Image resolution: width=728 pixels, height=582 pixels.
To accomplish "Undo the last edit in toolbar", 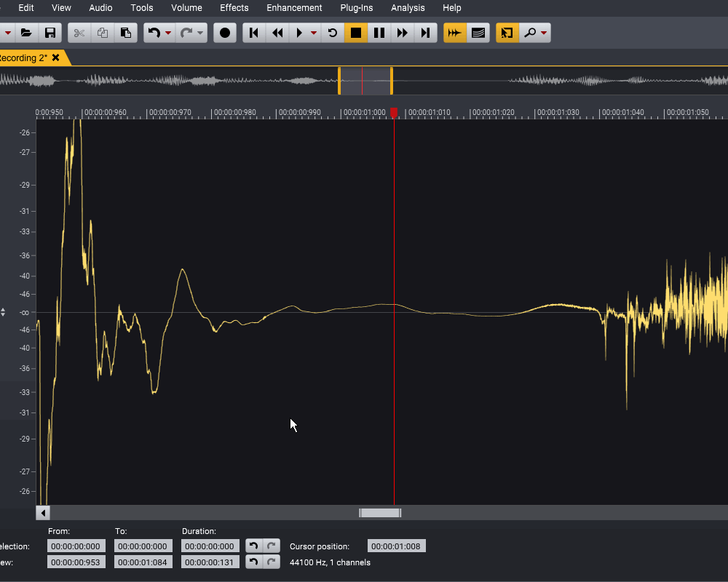I will [154, 33].
